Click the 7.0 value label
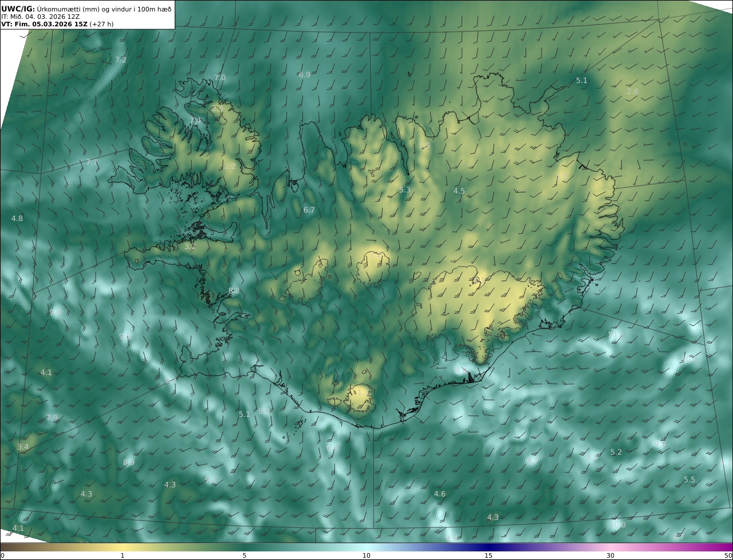The width and height of the screenshot is (733, 560). coord(220,77)
